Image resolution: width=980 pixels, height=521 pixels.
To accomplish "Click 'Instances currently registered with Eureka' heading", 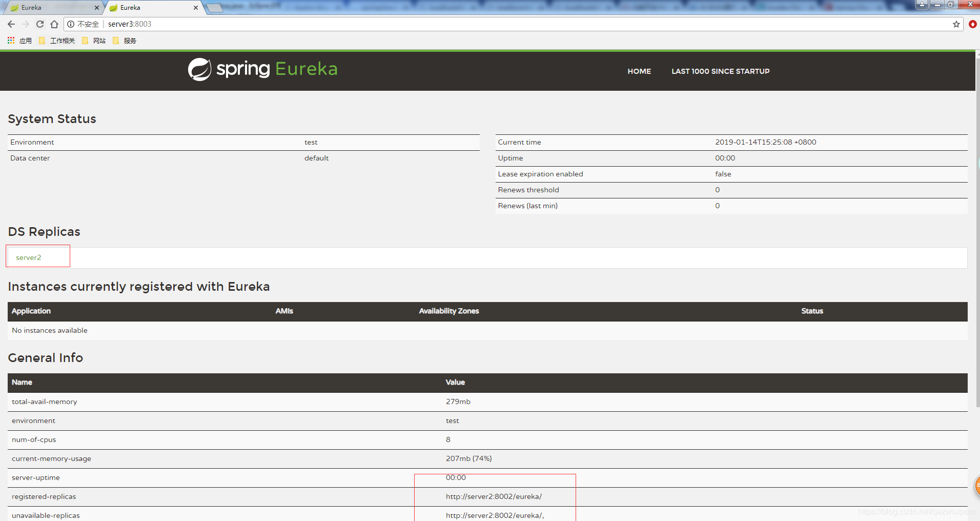I will tap(139, 287).
